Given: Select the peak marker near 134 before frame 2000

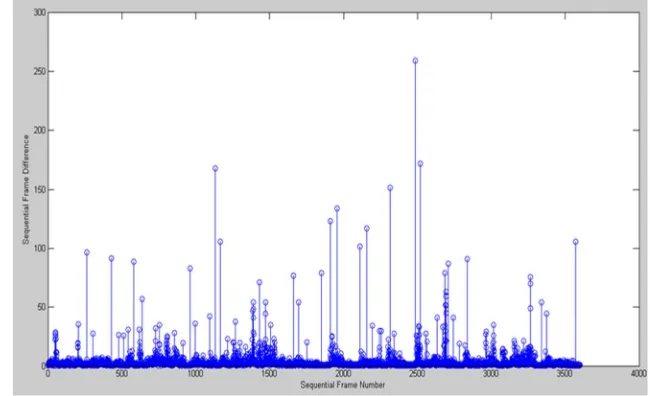Looking at the screenshot, I should [x=337, y=209].
